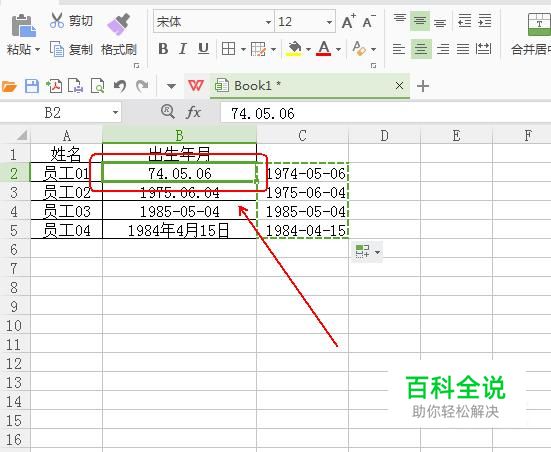The width and height of the screenshot is (551, 452).
Task: Toggle middle vertical alignment
Action: point(420,21)
